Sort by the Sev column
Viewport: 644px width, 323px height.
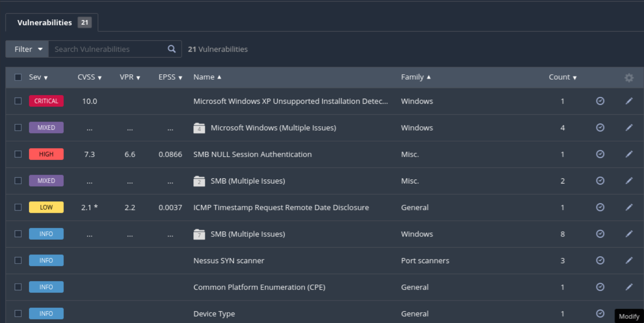pos(38,77)
